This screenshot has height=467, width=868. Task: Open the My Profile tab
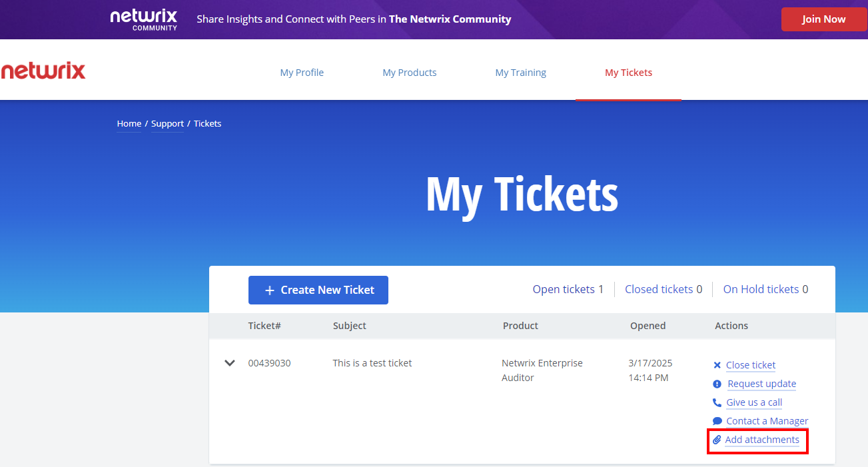(x=302, y=73)
